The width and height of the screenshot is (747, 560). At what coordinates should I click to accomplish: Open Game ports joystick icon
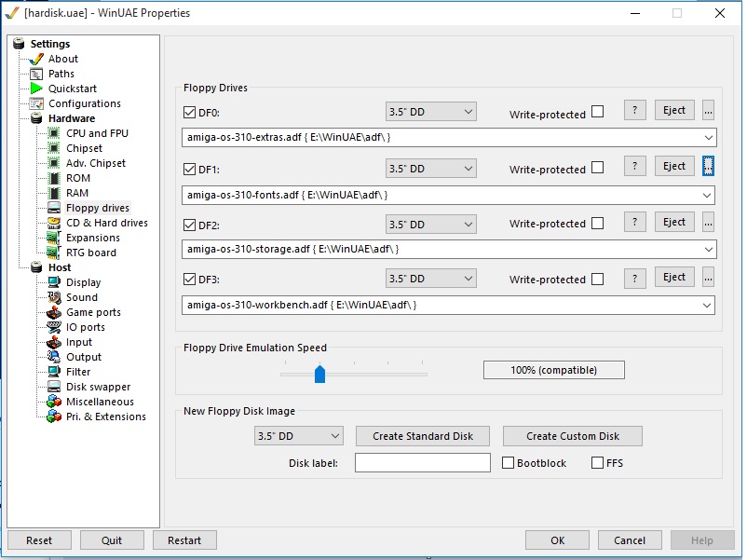click(x=54, y=312)
